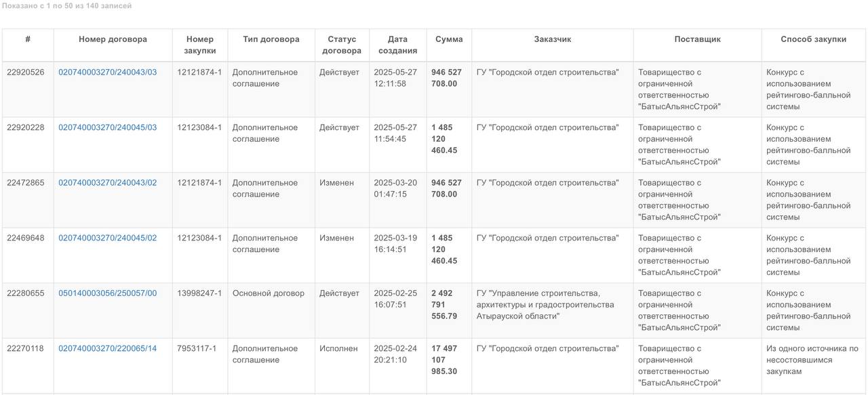Click the "Основной договор" type cell

pyautogui.click(x=269, y=293)
